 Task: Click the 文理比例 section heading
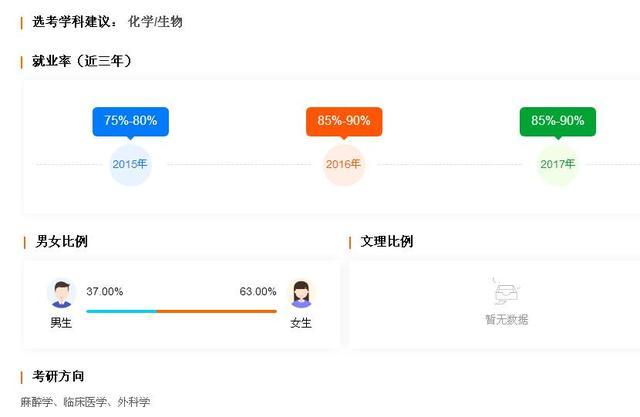pos(387,241)
